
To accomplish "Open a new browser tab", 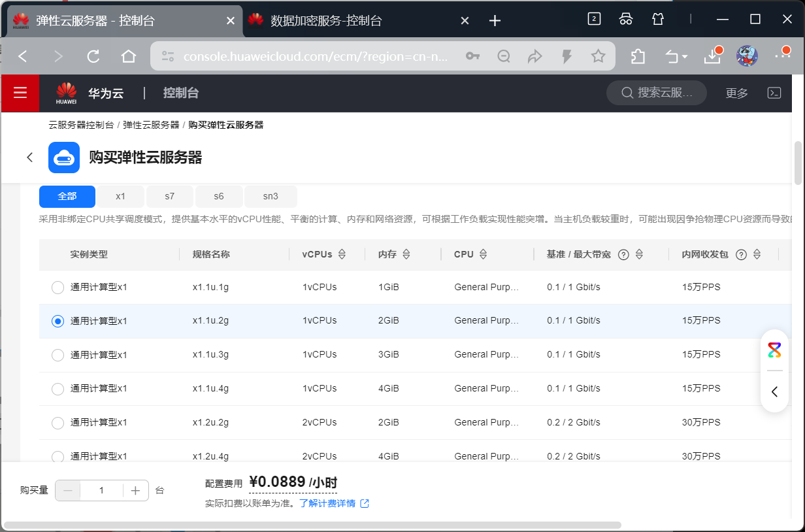I will [495, 21].
